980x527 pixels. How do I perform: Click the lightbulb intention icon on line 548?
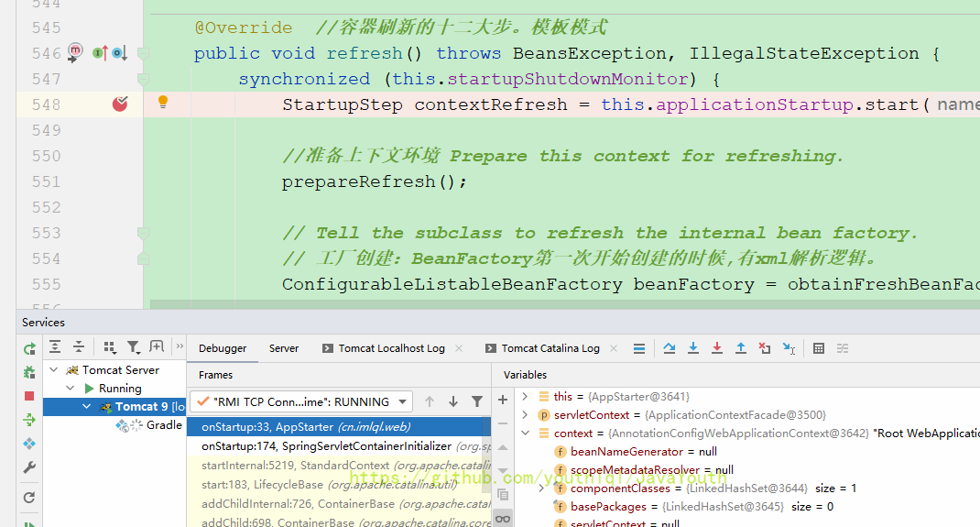pyautogui.click(x=163, y=103)
